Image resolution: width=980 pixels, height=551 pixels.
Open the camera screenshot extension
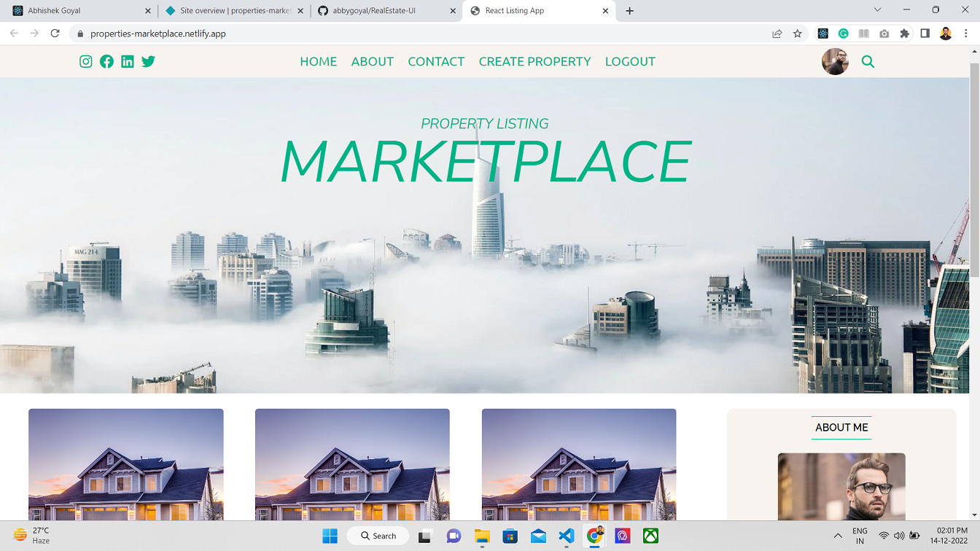(884, 34)
